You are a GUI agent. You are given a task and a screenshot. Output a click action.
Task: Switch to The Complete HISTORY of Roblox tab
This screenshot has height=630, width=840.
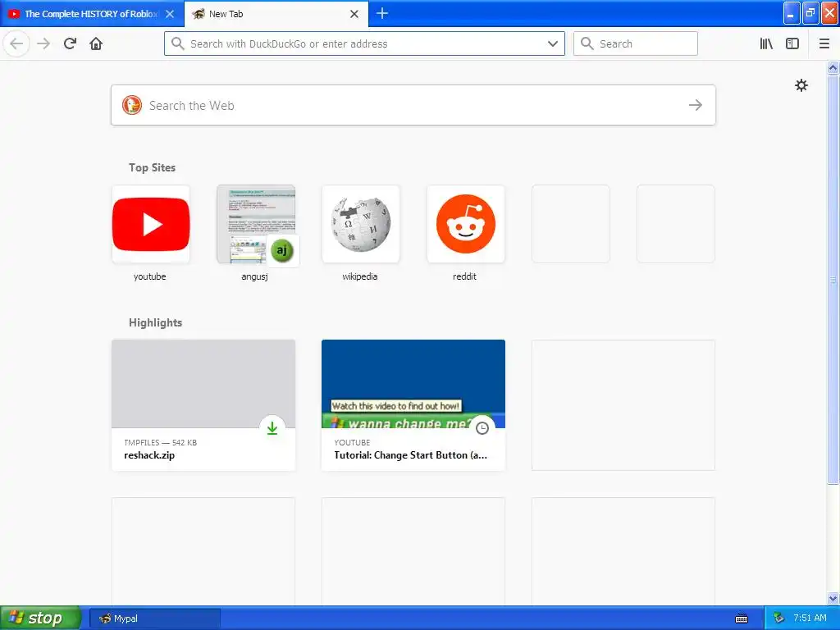pyautogui.click(x=92, y=14)
